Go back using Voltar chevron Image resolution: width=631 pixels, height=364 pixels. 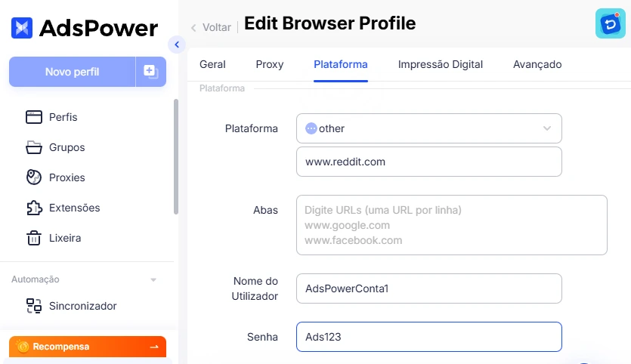pyautogui.click(x=193, y=27)
